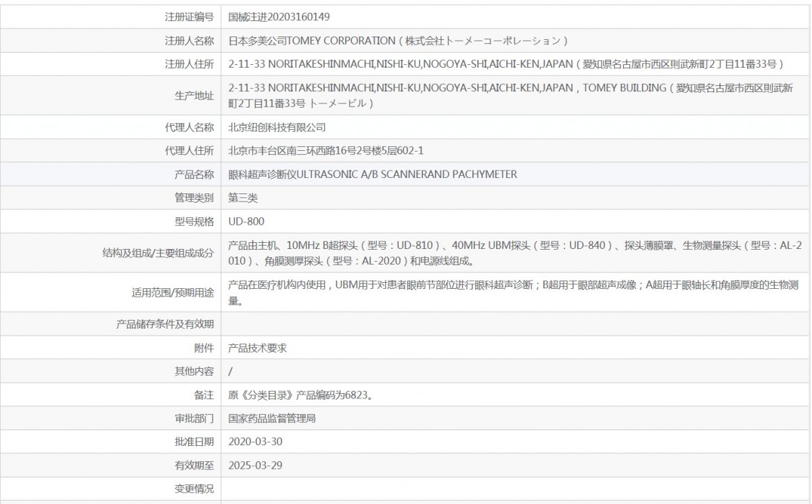Select model value UD-800

(246, 221)
